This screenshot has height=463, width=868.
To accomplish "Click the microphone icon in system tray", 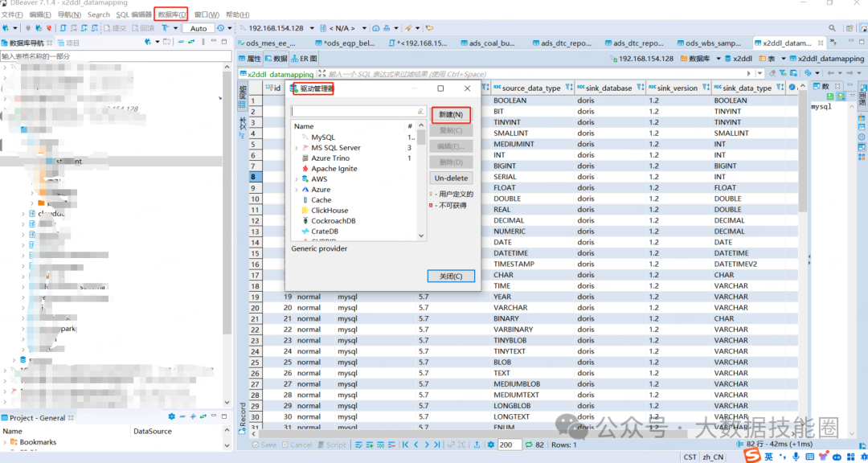I will [796, 457].
